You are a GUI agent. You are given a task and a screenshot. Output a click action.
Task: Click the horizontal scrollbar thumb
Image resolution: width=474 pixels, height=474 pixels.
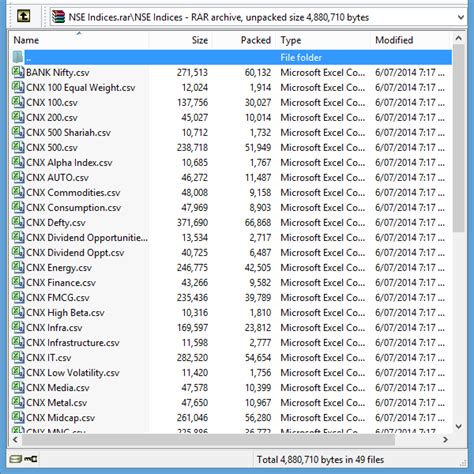208,440
